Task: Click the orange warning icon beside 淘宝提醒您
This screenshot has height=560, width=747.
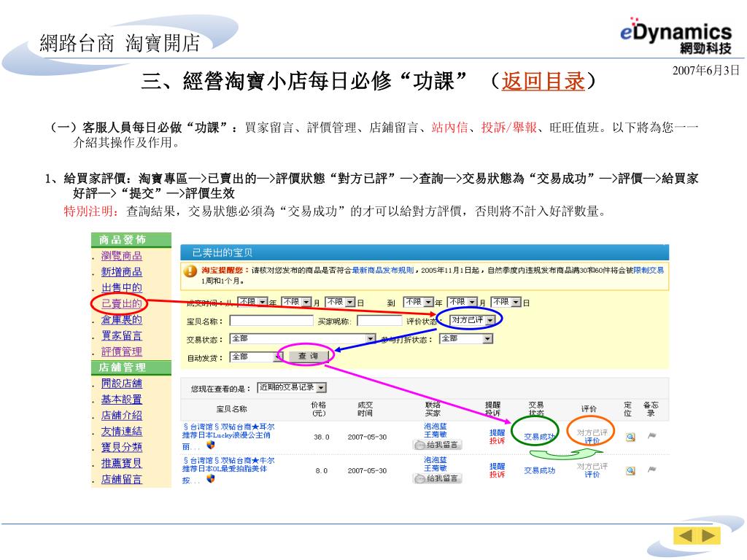Action: pos(190,271)
